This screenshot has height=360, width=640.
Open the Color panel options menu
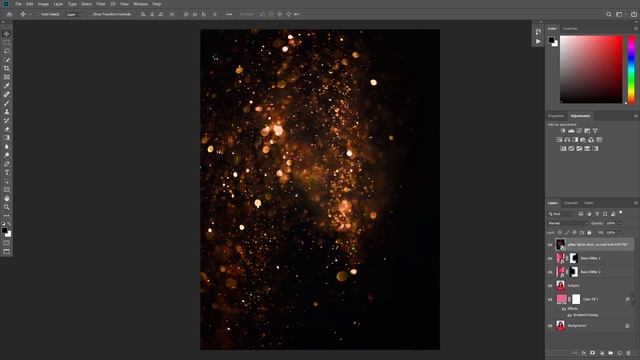tap(636, 29)
